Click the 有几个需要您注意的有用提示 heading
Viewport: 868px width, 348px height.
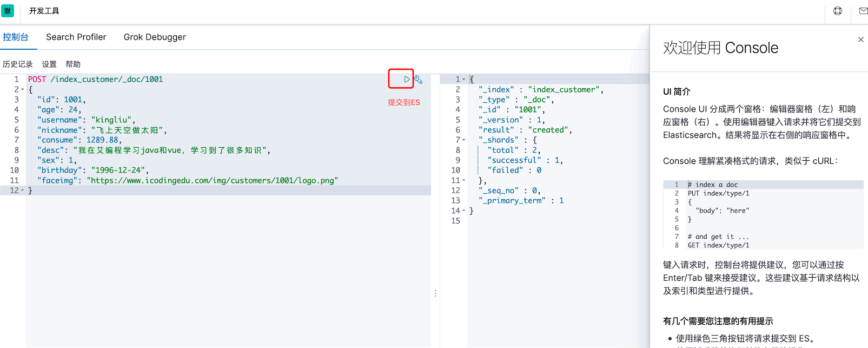point(718,321)
